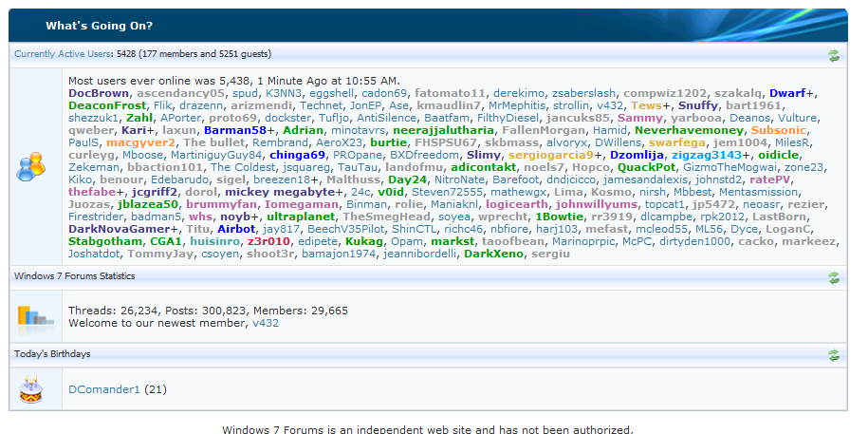Viewport: 868px width, 434px height.
Task: Collapse the Windows 7 Forums Statistics section icon
Action: tap(833, 277)
